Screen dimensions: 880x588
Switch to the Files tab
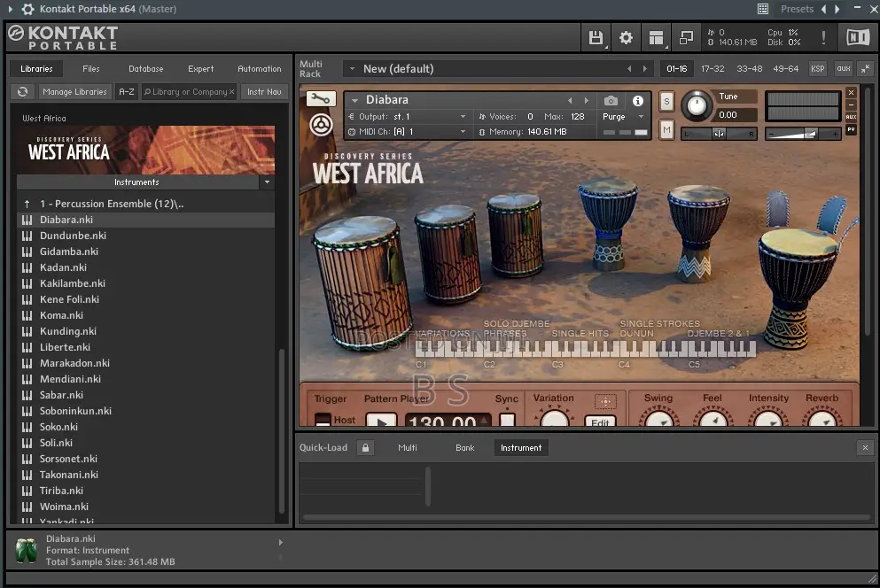(x=91, y=68)
